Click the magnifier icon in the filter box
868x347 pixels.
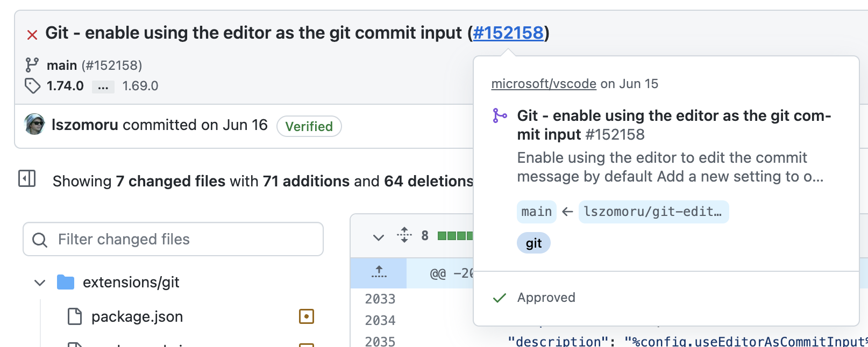pyautogui.click(x=39, y=240)
